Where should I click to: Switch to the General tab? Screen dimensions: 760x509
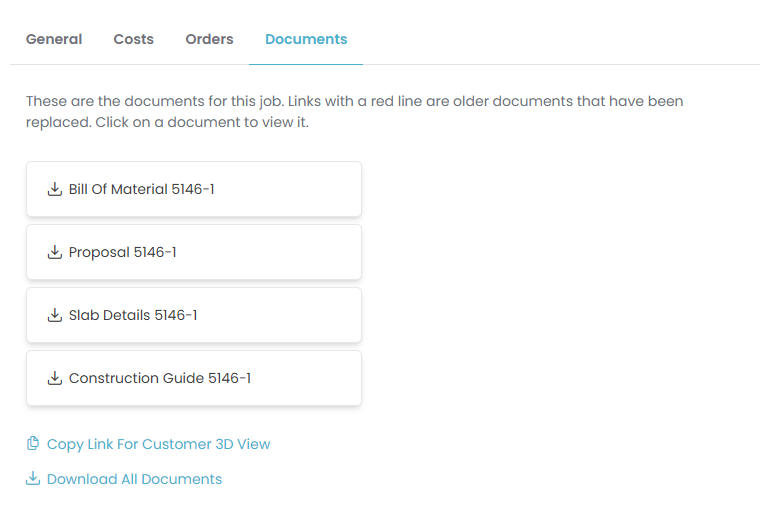click(x=54, y=39)
